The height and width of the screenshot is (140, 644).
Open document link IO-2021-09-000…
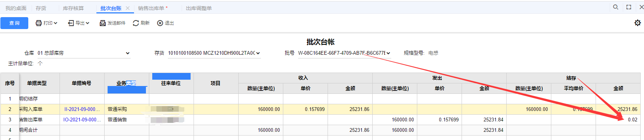coord(82,120)
